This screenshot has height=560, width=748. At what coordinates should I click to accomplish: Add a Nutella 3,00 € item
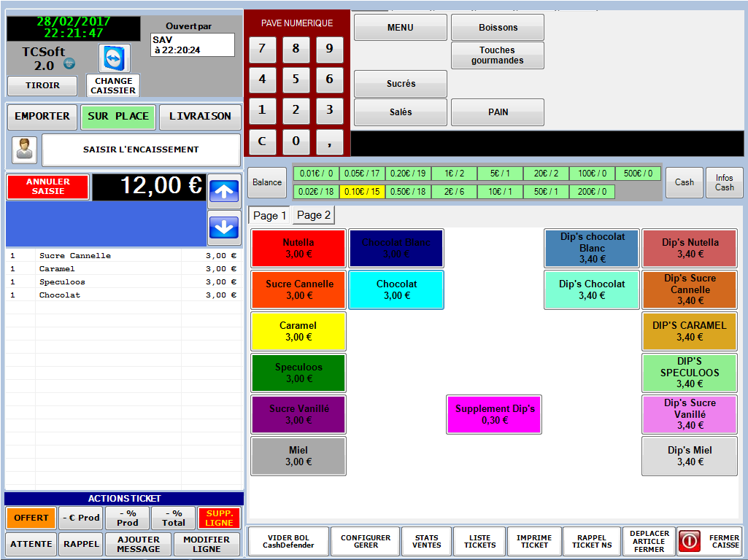[298, 249]
